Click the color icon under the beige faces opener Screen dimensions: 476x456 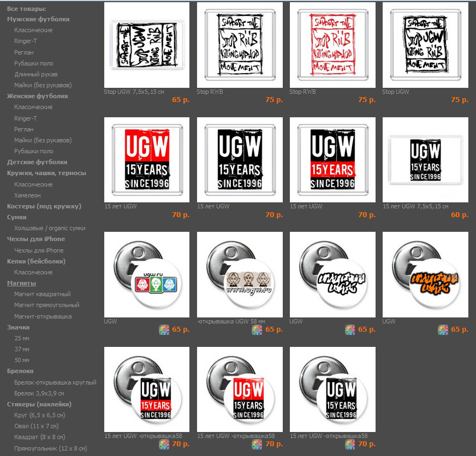[257, 330]
